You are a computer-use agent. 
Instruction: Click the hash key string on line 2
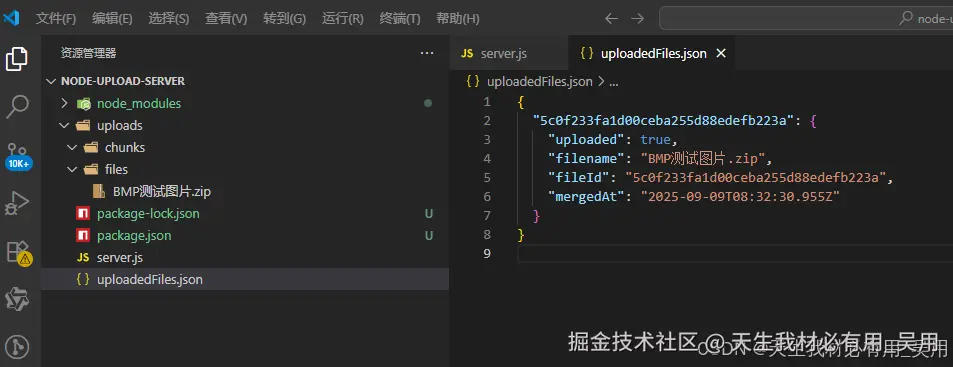click(663, 121)
